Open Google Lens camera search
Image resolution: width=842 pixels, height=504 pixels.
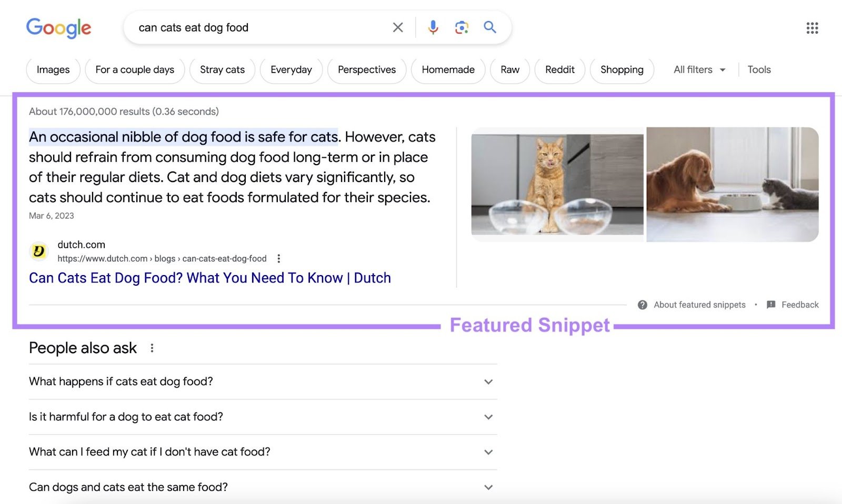[x=462, y=27]
